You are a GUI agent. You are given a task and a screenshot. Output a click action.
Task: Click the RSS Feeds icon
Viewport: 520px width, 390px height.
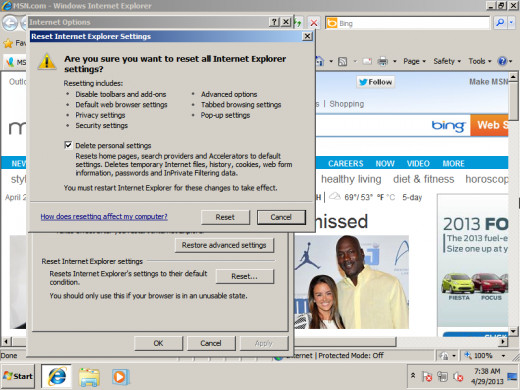pos(342,61)
